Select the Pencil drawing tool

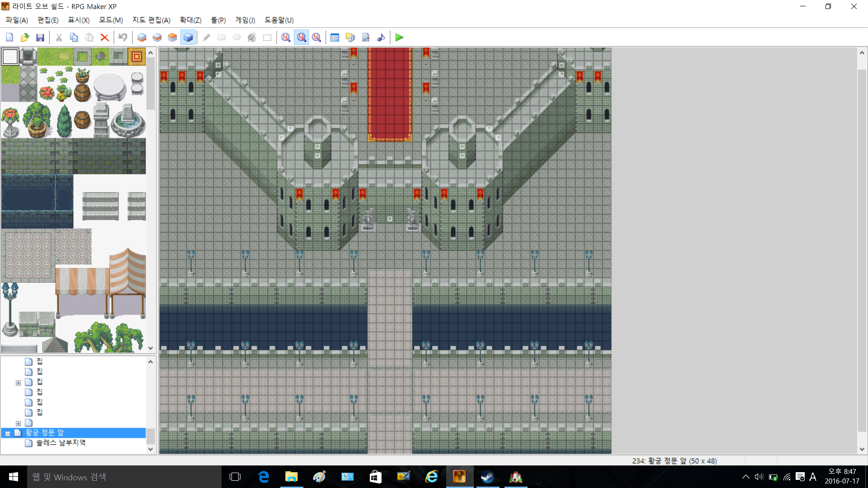[206, 38]
